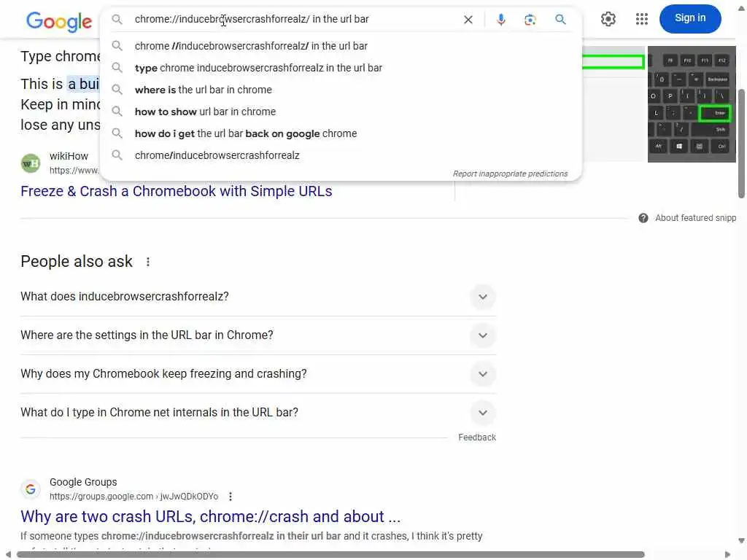Click the wikiHow favicon
Image resolution: width=747 pixels, height=560 pixels.
(31, 163)
